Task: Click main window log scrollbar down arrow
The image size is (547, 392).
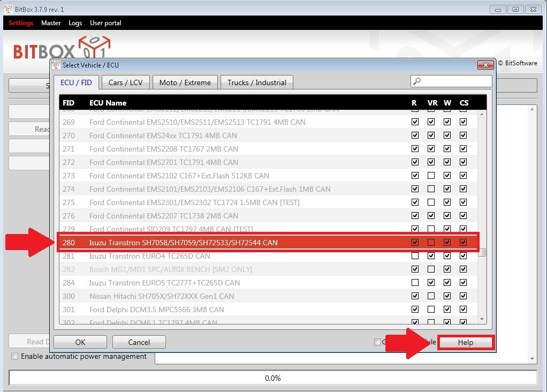Action: coord(532,358)
